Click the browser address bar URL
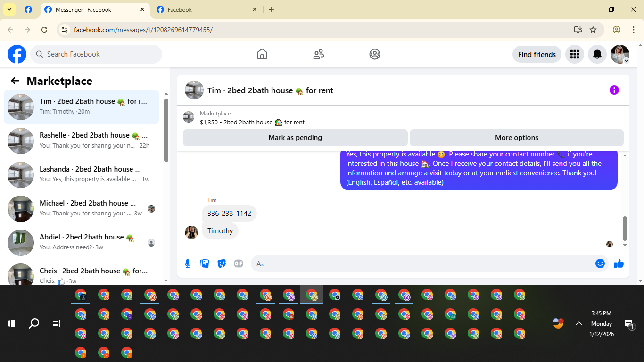 pyautogui.click(x=143, y=30)
